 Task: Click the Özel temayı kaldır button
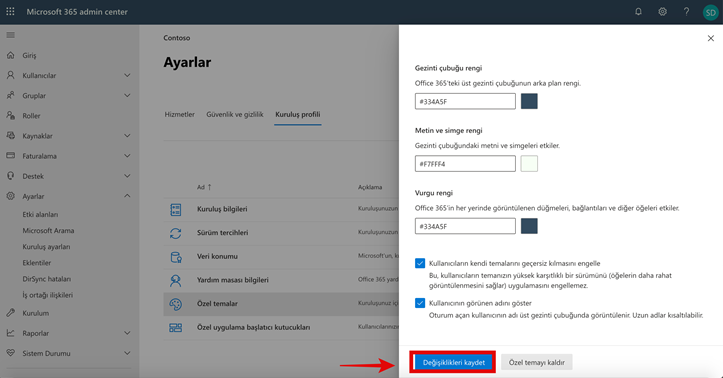pyautogui.click(x=537, y=362)
